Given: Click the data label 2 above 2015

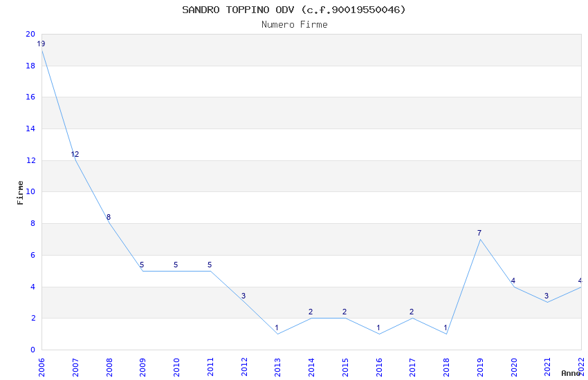Looking at the screenshot, I should point(344,312).
